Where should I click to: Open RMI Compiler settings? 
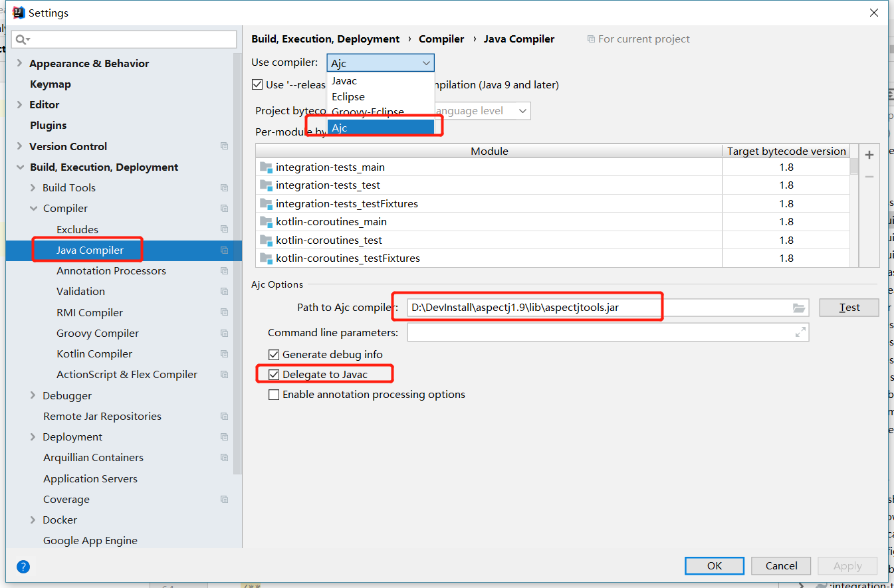point(90,313)
